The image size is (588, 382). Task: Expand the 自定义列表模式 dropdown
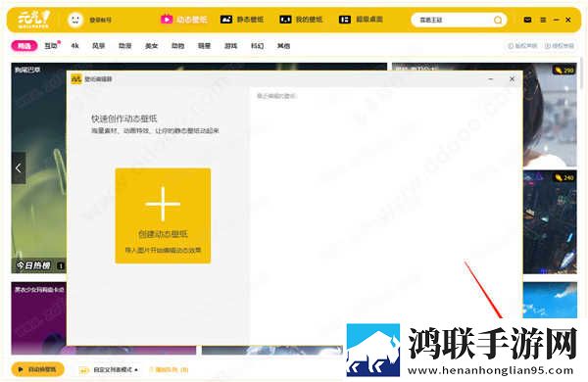(x=116, y=369)
